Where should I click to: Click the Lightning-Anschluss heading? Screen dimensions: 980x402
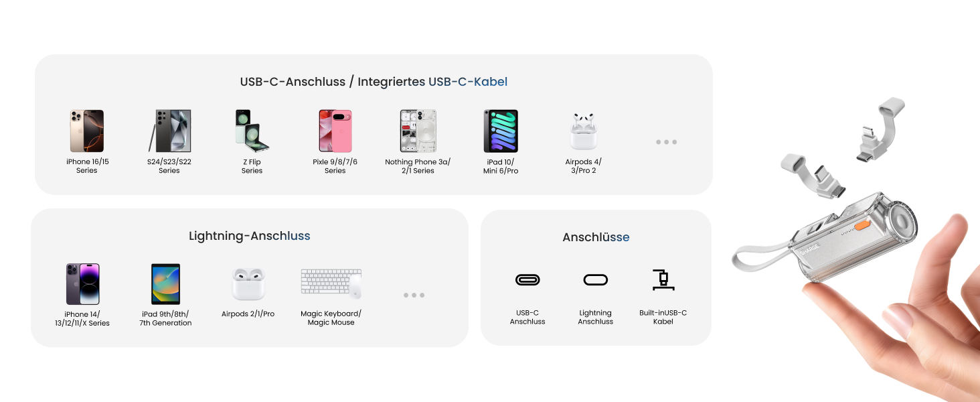click(x=249, y=236)
